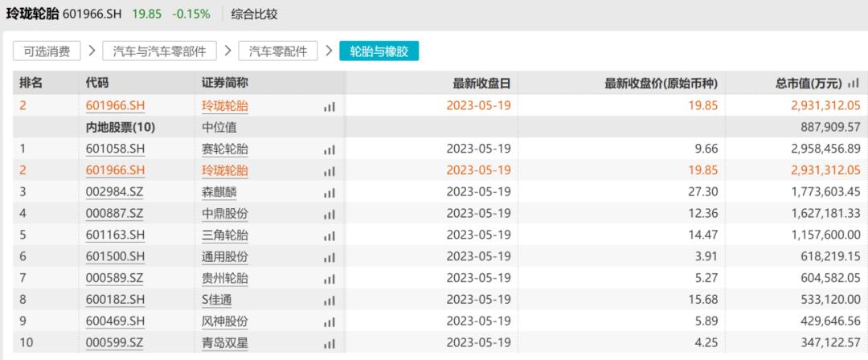The width and height of the screenshot is (868, 360).
Task: Click 玲珑轮胎 title at top
Action: pos(32,14)
